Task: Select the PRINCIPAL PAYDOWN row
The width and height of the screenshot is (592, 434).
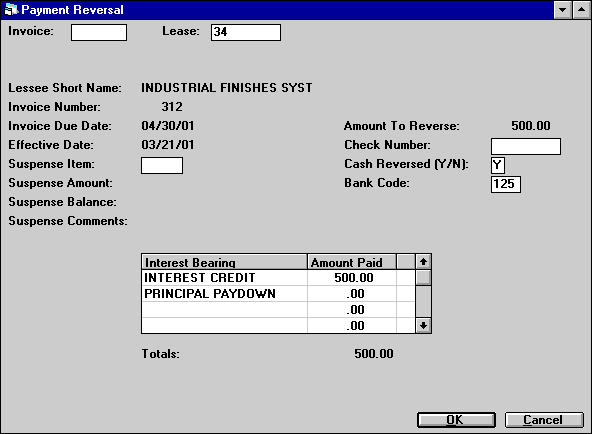Action: 278,294
